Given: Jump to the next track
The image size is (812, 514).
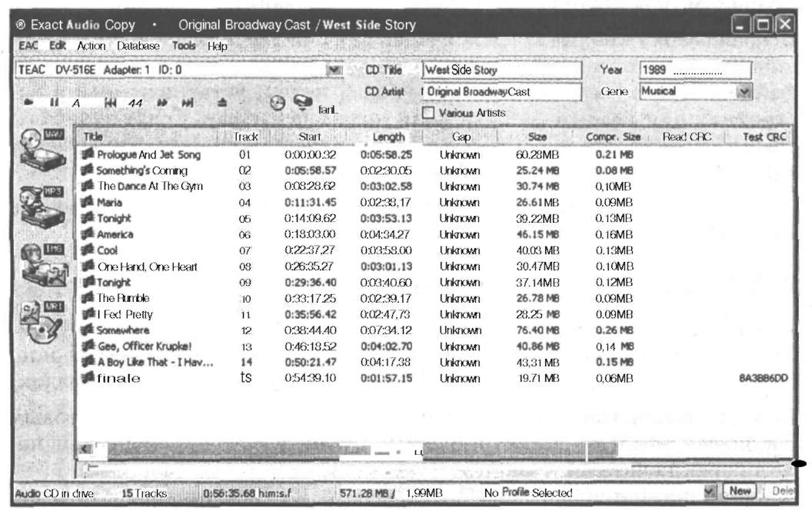Looking at the screenshot, I should 188,102.
